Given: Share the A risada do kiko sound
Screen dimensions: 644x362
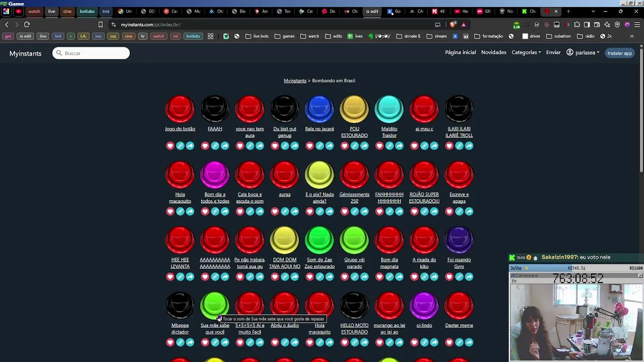Looking at the screenshot, I should click(434, 277).
